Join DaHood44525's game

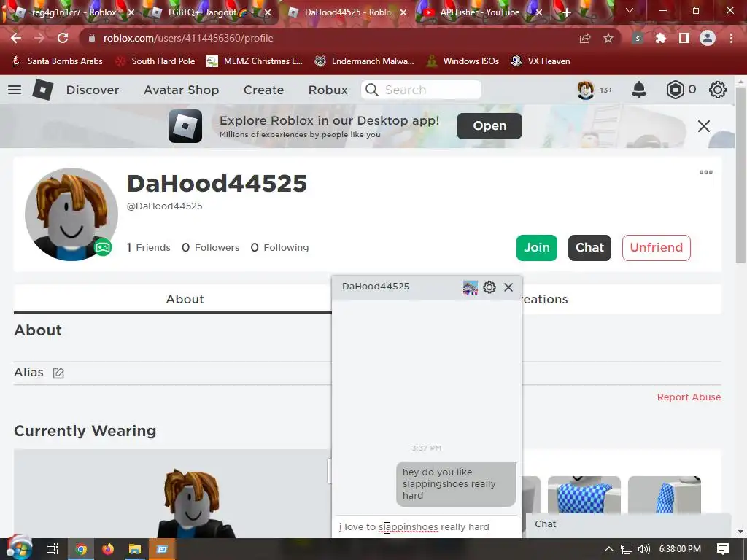coord(537,248)
